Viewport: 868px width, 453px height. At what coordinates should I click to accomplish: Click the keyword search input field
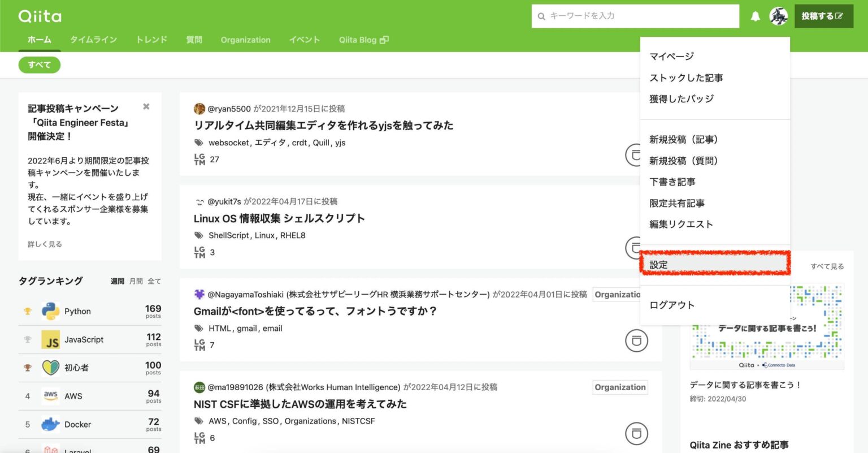(635, 16)
